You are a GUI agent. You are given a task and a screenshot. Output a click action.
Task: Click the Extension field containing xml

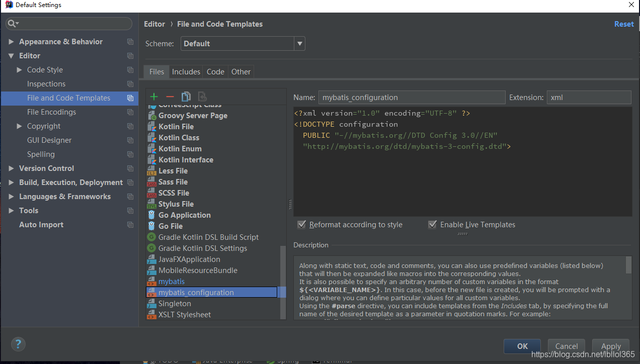pos(589,98)
